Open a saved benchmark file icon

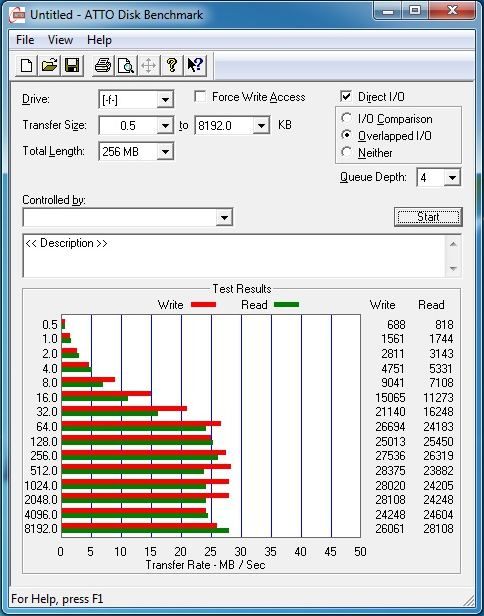point(49,65)
